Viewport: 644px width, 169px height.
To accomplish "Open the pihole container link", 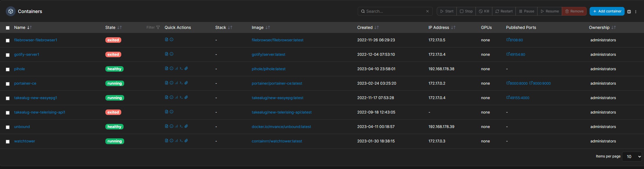I will click(x=19, y=69).
